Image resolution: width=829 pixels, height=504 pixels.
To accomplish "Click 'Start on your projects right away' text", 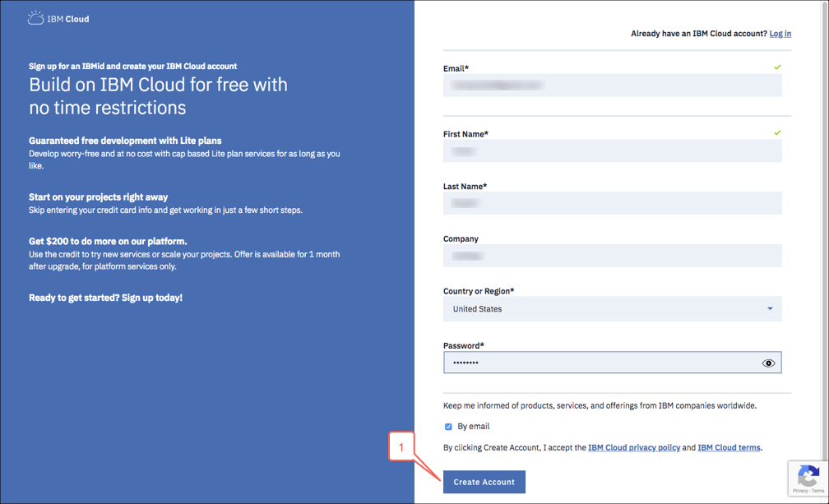I will pos(99,197).
